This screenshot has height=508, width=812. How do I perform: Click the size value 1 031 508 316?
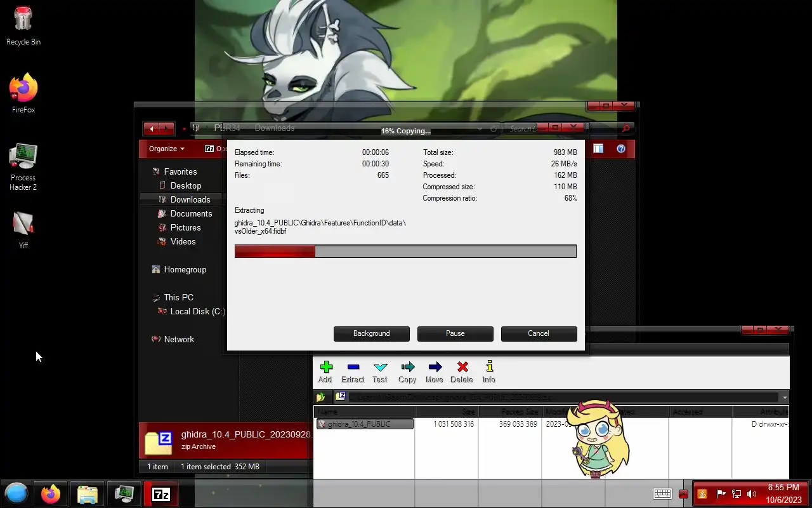pos(454,424)
